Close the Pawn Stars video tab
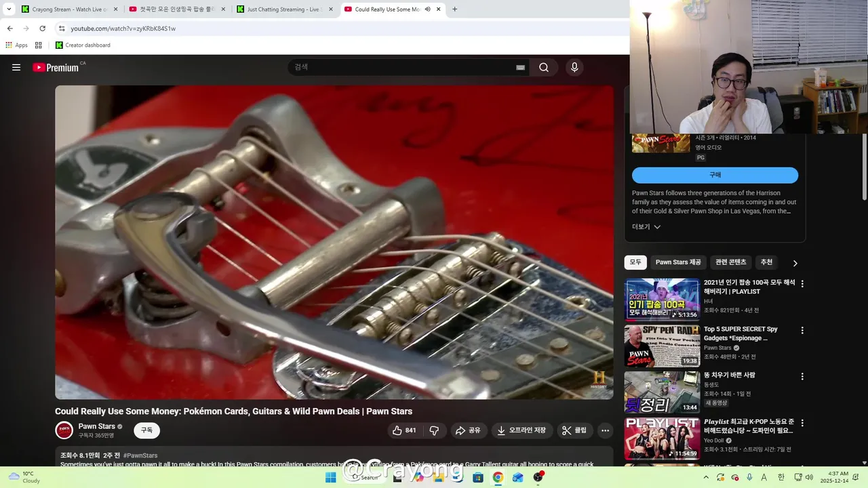This screenshot has height=488, width=868. (x=439, y=9)
